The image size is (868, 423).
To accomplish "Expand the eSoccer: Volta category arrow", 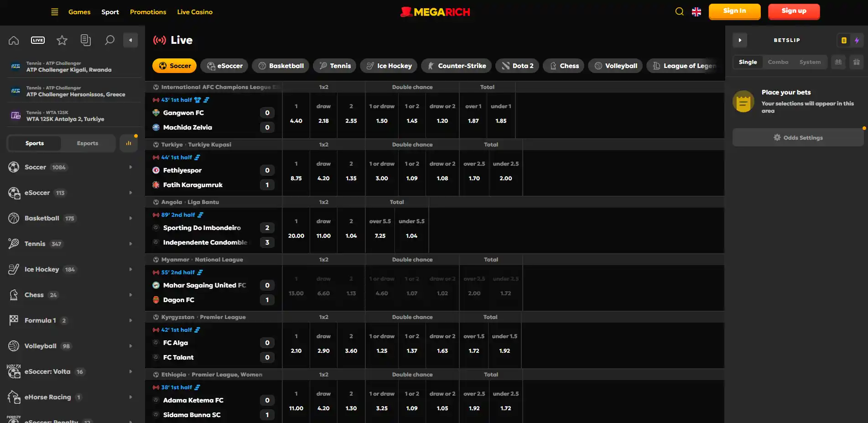I will click(x=130, y=371).
